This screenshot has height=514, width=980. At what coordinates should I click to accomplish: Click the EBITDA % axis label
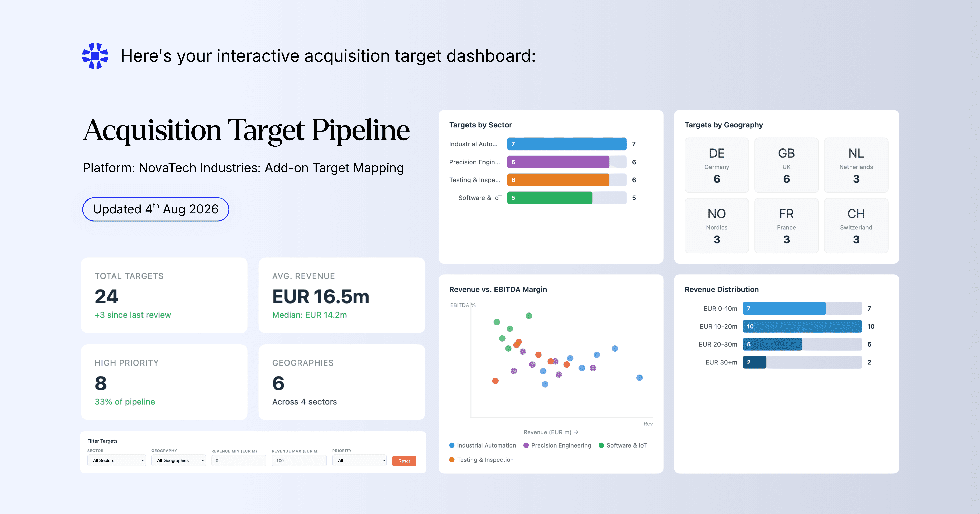pyautogui.click(x=463, y=305)
